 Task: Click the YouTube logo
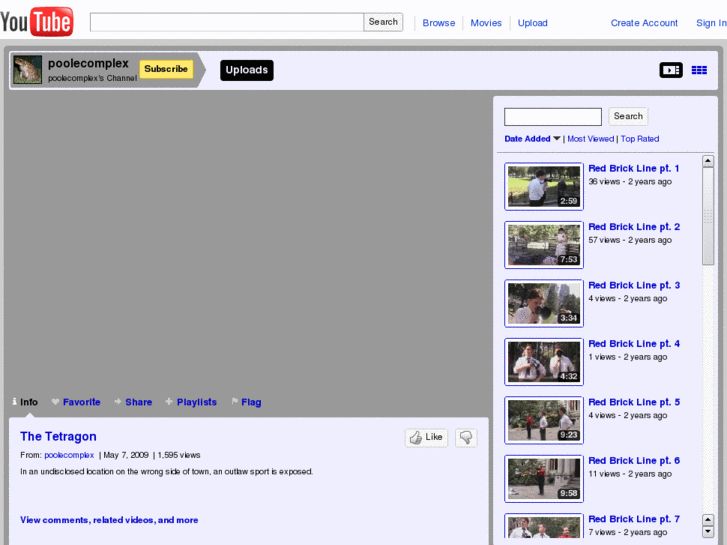(x=37, y=21)
